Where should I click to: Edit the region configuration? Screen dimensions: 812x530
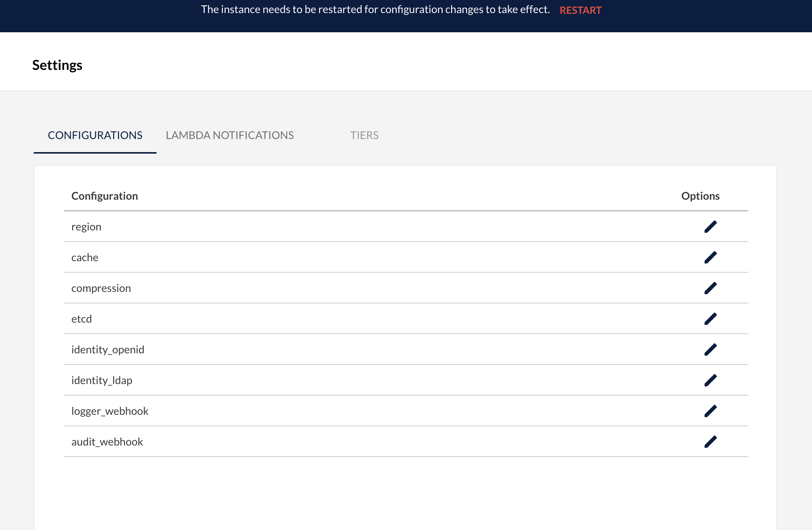click(710, 227)
